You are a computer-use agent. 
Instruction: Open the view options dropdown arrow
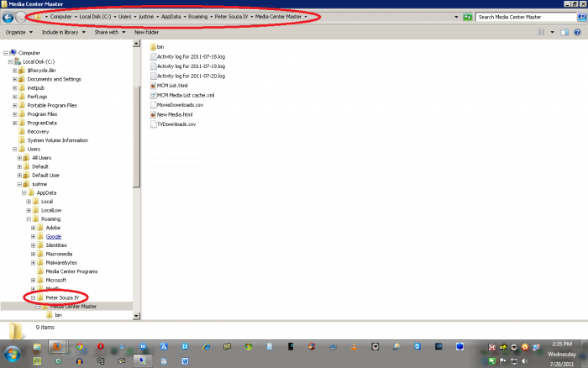point(552,32)
